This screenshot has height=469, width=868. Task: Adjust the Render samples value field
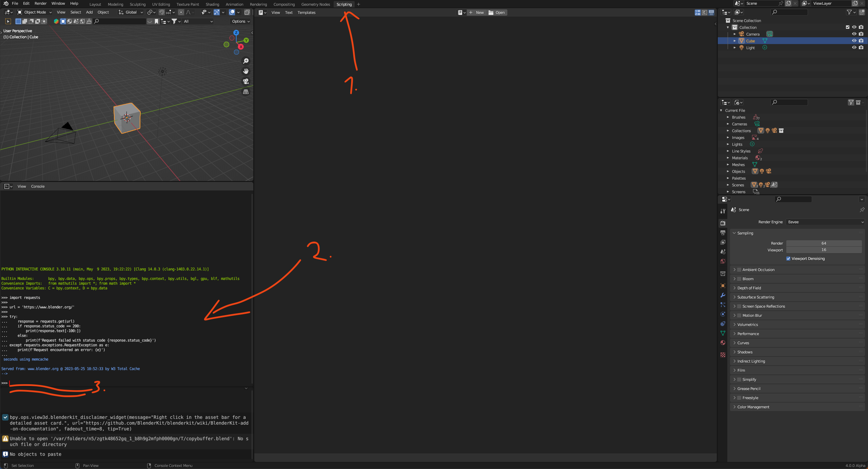click(824, 243)
